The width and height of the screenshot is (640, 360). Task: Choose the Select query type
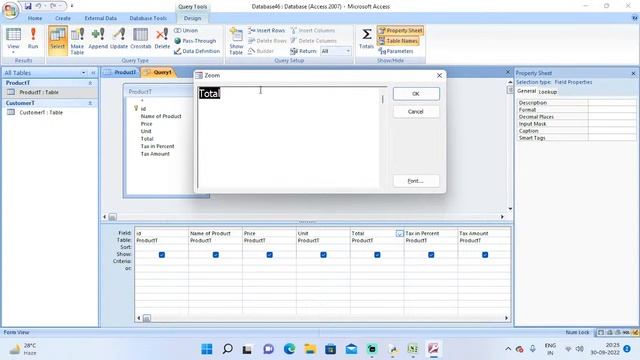tap(58, 39)
